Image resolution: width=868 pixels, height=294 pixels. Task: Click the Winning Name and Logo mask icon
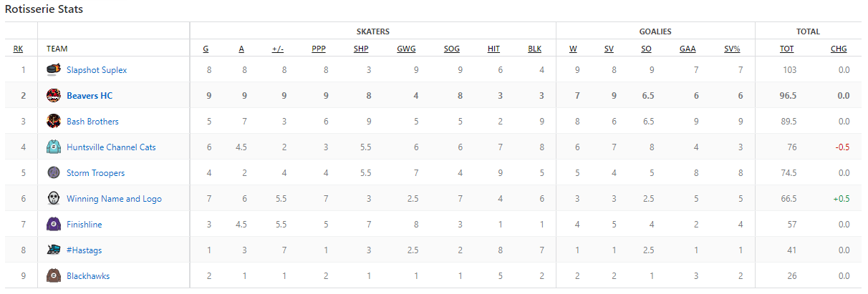pyautogui.click(x=53, y=199)
